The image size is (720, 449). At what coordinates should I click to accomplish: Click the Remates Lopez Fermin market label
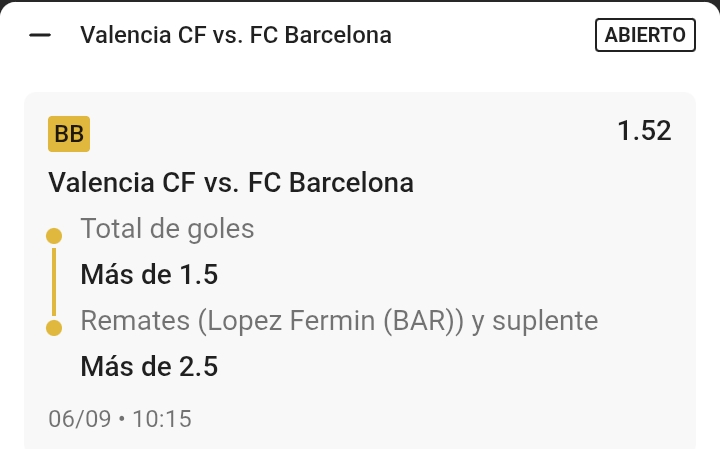(x=339, y=320)
